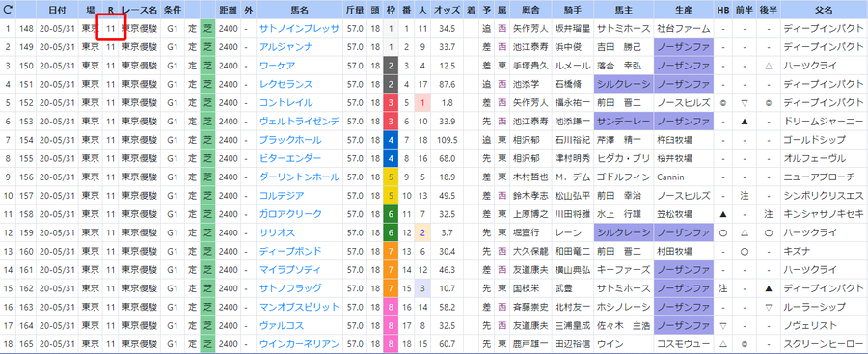
Task: Click the 生産 column header
Action: [x=683, y=10]
